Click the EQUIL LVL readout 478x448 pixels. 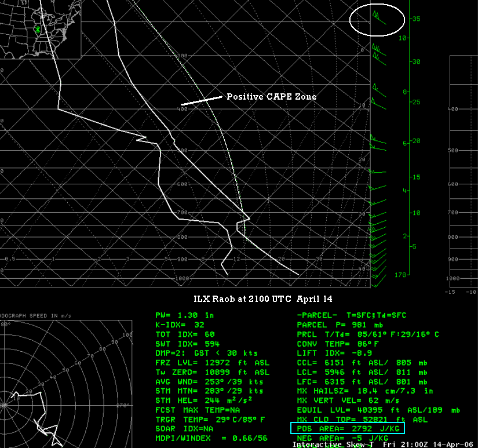click(378, 410)
